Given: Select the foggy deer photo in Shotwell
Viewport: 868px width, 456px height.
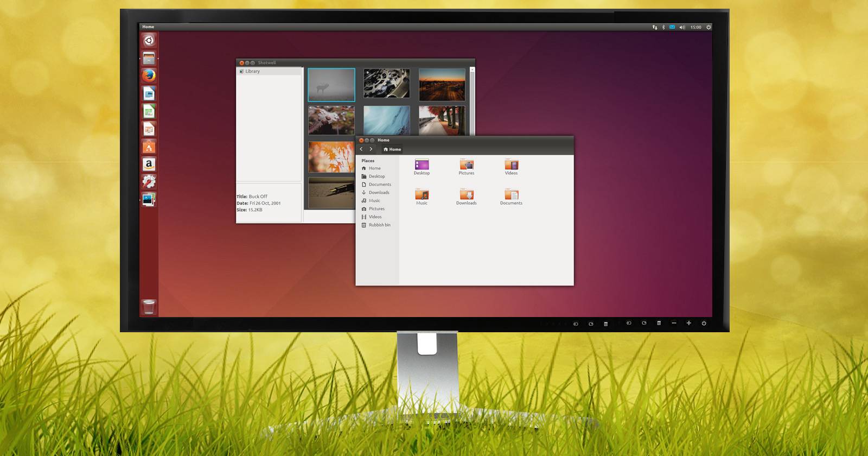Looking at the screenshot, I should [x=331, y=85].
